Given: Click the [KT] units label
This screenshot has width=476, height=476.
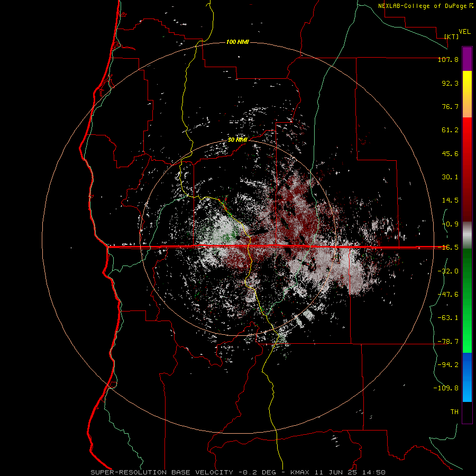Looking at the screenshot, I should (x=451, y=36).
